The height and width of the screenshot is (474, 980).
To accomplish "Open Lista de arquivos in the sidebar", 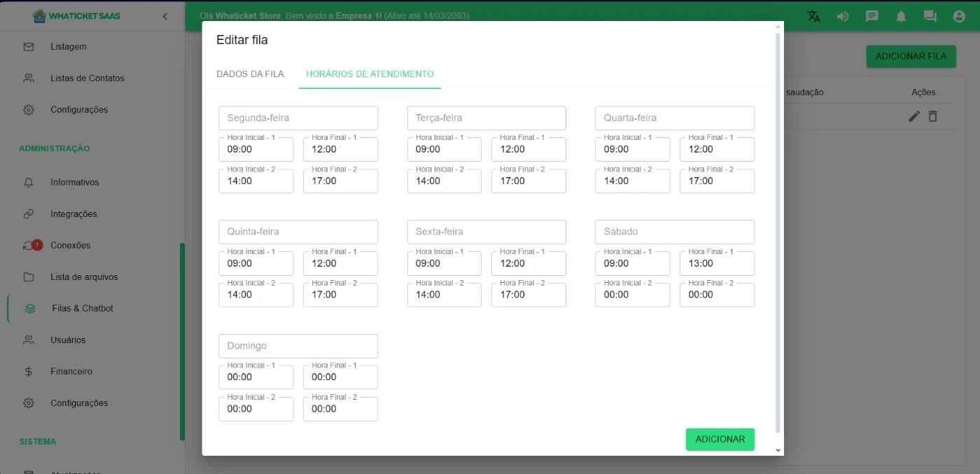I will [84, 277].
